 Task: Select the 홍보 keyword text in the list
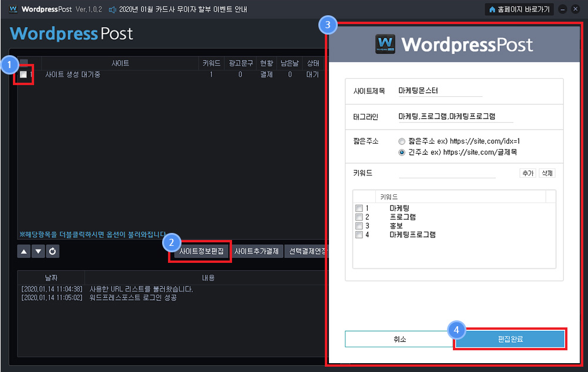pos(396,226)
